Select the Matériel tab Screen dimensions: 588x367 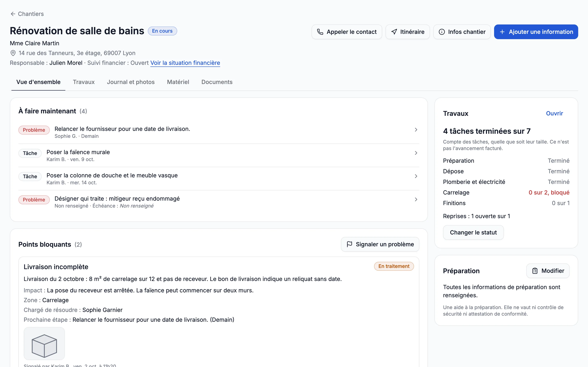pos(178,82)
